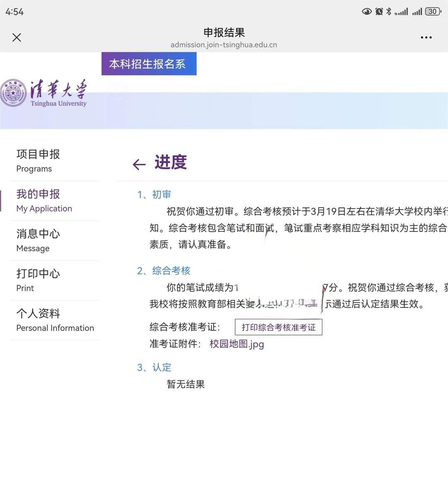This screenshot has width=448, height=488.
Task: Tap the admission.join-tsinghua.edu.cn address text
Action: 224,45
